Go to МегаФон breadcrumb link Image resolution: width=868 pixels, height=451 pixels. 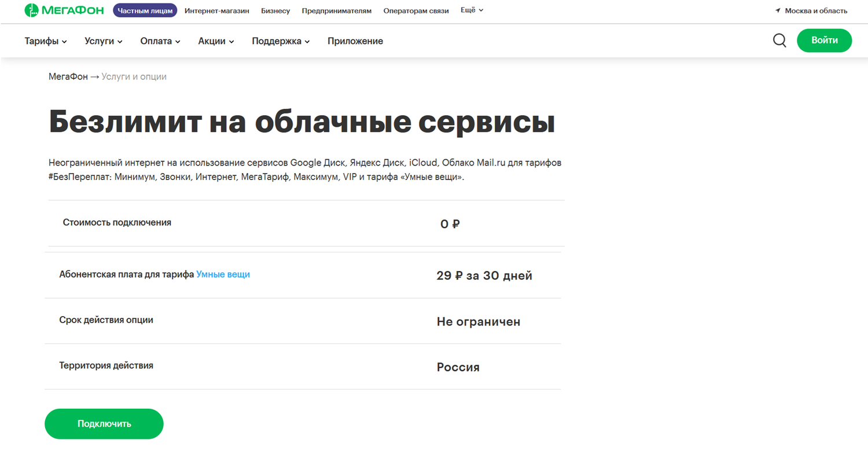[68, 76]
